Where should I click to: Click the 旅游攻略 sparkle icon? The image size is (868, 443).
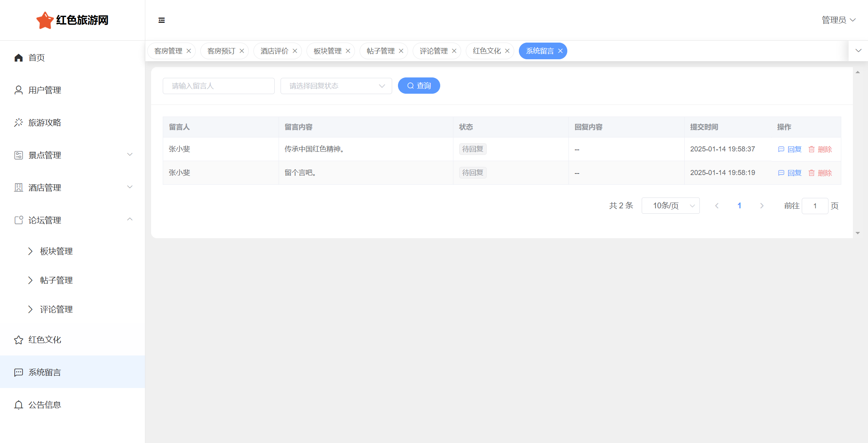19,123
